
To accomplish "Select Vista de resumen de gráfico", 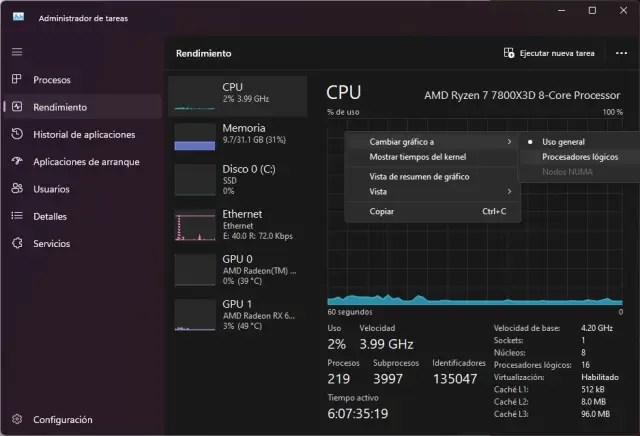I will click(x=419, y=176).
